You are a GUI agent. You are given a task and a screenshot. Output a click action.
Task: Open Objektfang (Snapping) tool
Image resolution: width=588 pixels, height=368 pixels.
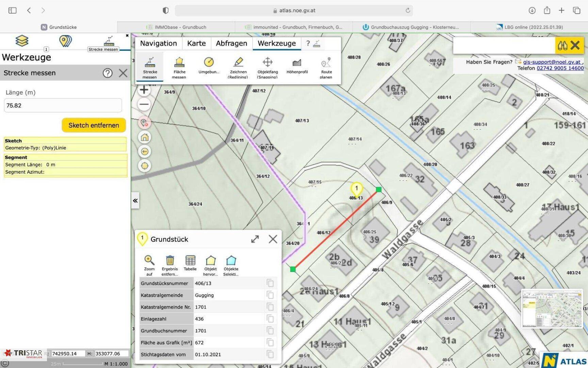click(268, 67)
